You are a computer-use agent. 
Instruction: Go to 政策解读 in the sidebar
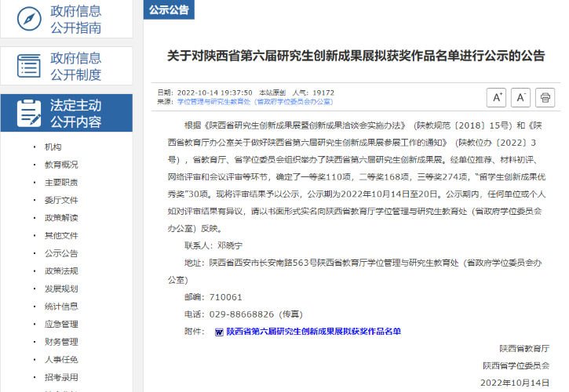pos(61,218)
